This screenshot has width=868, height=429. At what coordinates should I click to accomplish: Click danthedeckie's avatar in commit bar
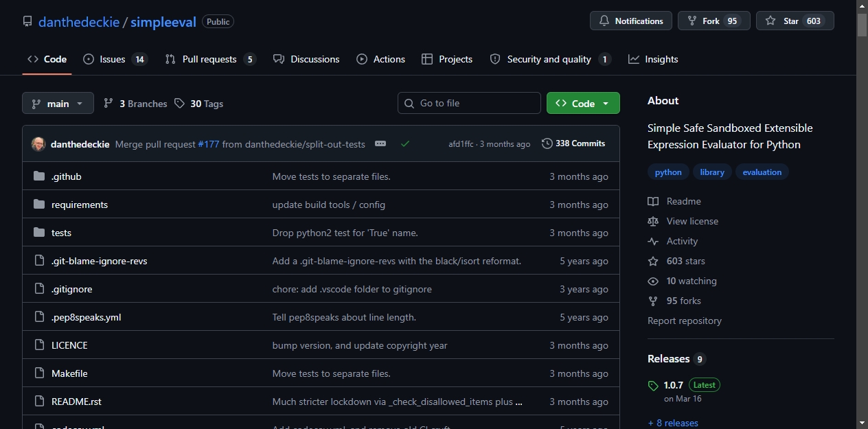click(x=38, y=144)
